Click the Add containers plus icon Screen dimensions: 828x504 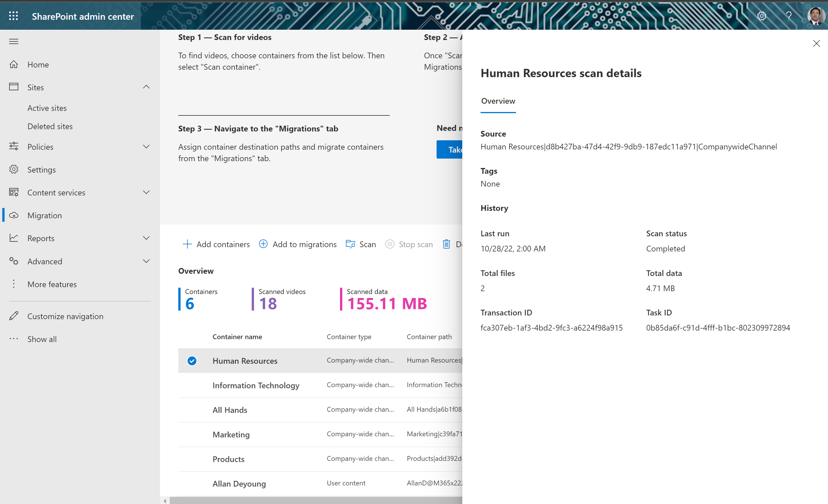[x=187, y=244]
